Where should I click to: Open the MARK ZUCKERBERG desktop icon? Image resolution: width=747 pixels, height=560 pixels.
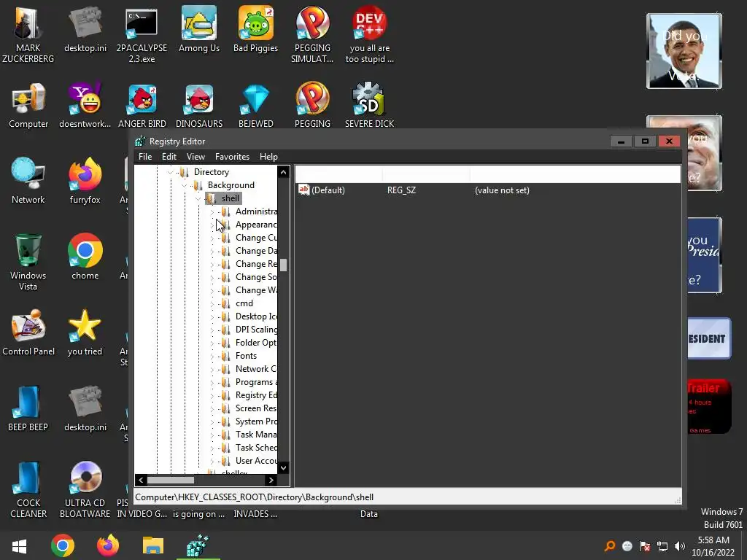coord(28,34)
